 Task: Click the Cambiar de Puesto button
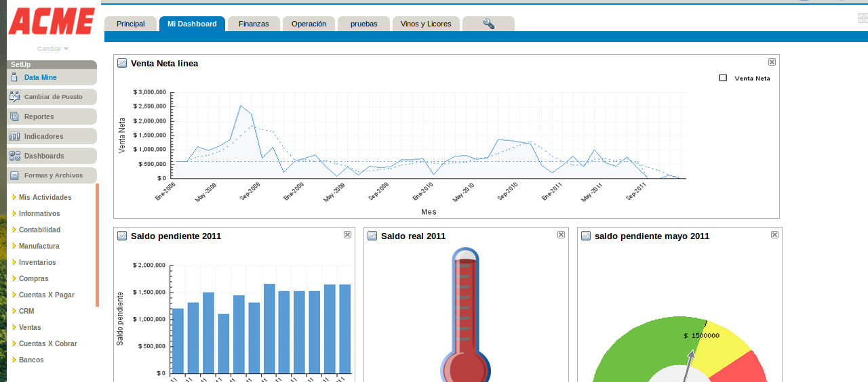point(52,97)
